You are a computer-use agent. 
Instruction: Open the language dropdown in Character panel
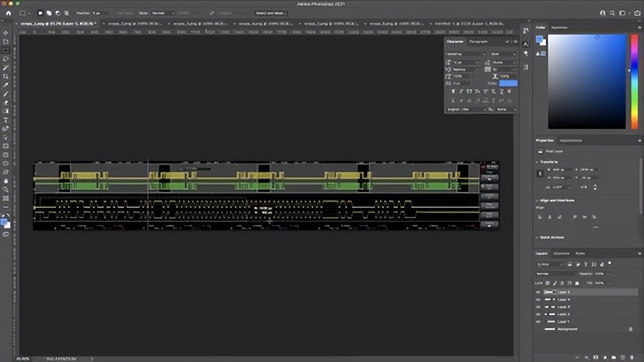(466, 110)
